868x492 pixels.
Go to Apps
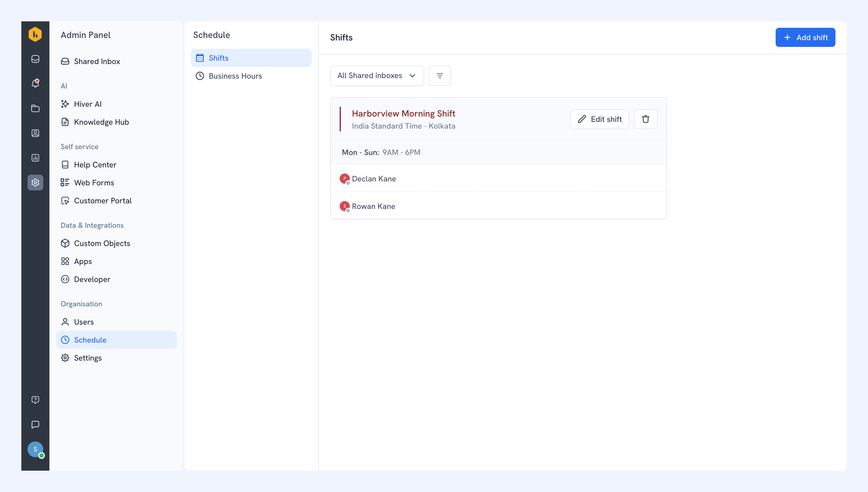coord(116,261)
